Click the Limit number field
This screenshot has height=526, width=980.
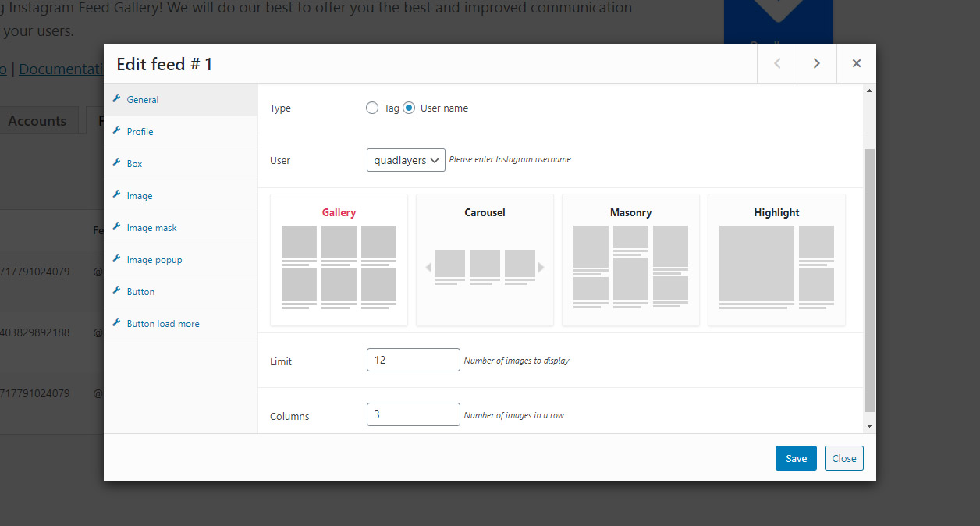coord(414,360)
